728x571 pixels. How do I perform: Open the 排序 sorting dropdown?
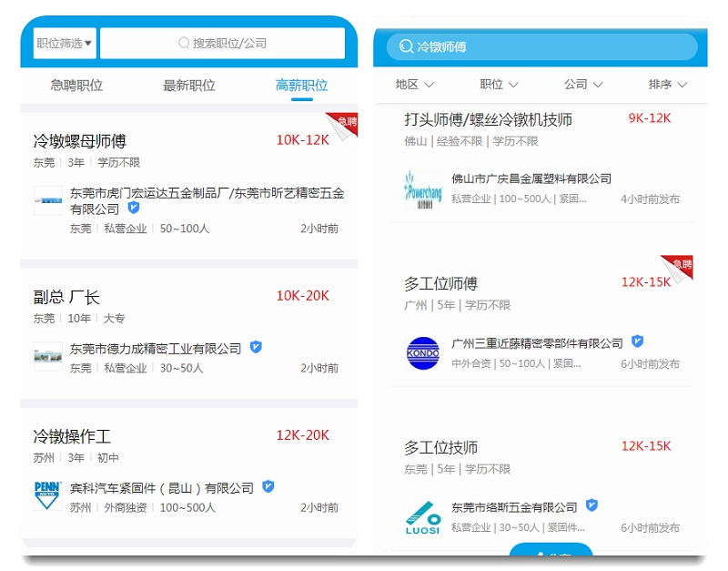click(665, 83)
